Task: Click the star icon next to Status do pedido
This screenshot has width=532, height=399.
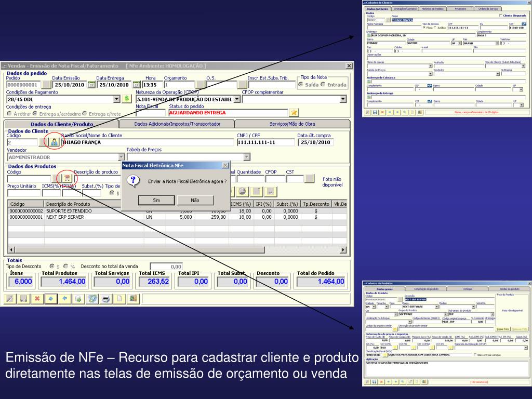Action: click(294, 113)
